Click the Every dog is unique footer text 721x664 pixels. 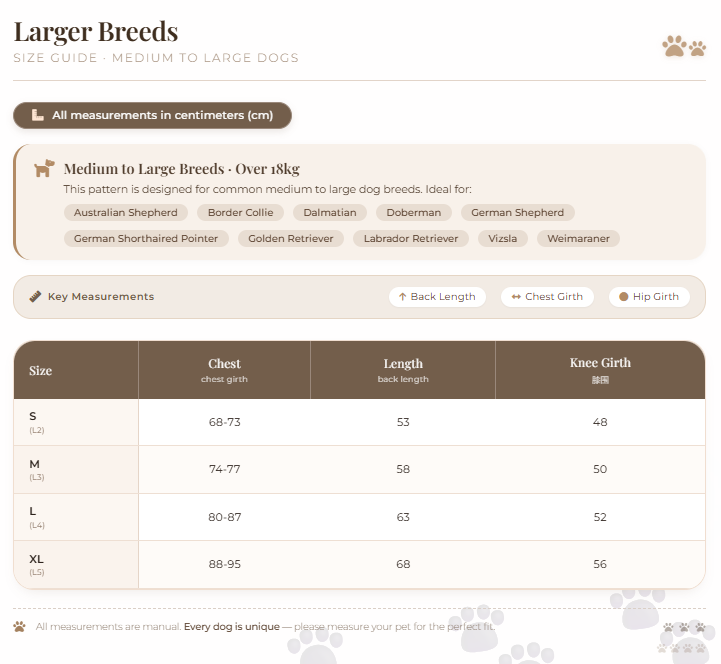232,626
